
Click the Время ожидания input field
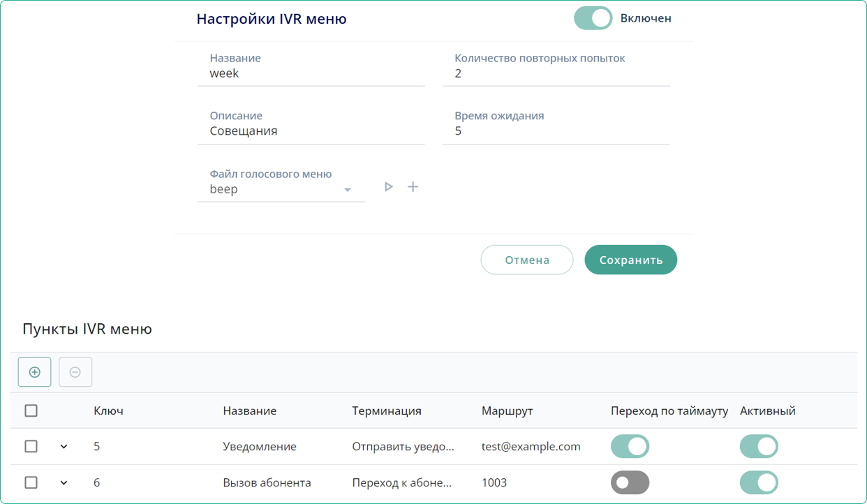coord(556,131)
